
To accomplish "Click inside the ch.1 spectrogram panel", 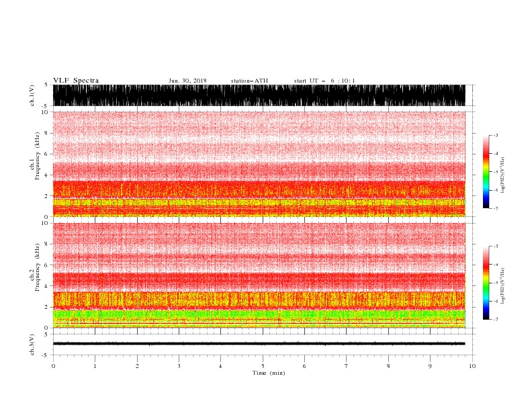I will point(259,164).
